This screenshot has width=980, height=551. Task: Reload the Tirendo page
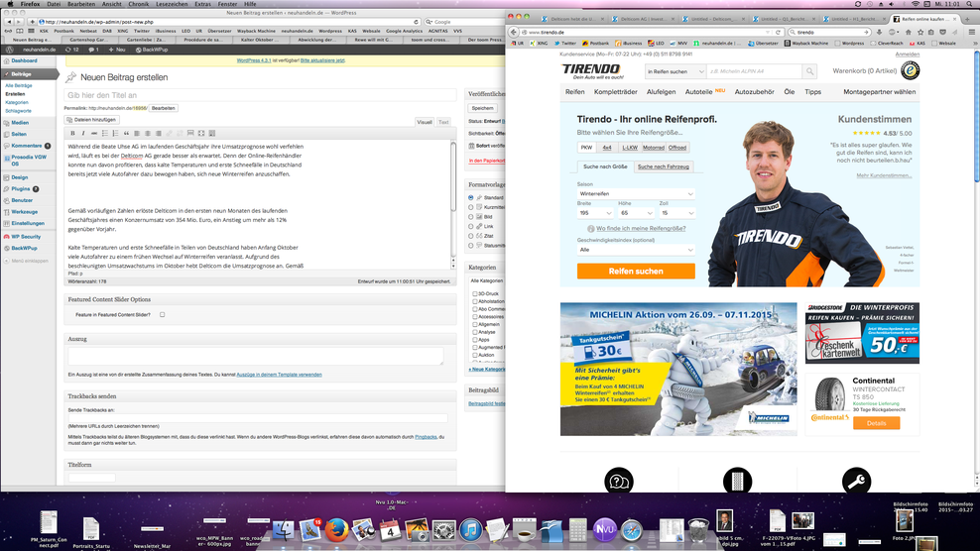tap(778, 32)
